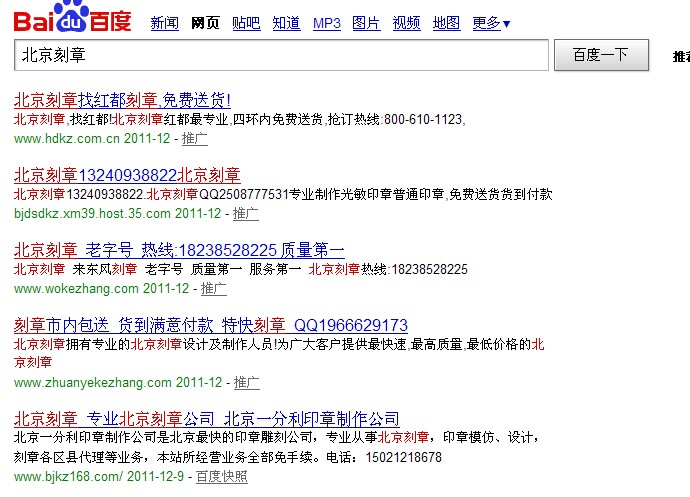Click 推广 link beside www.zhuanyekezhang.com
Image resolution: width=690 pixels, height=497 pixels.
[x=246, y=382]
